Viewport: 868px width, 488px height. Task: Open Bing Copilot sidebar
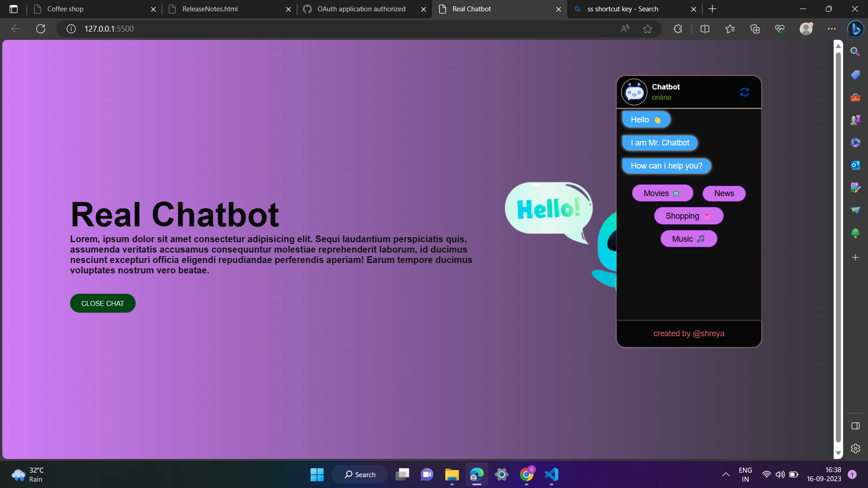tap(855, 29)
